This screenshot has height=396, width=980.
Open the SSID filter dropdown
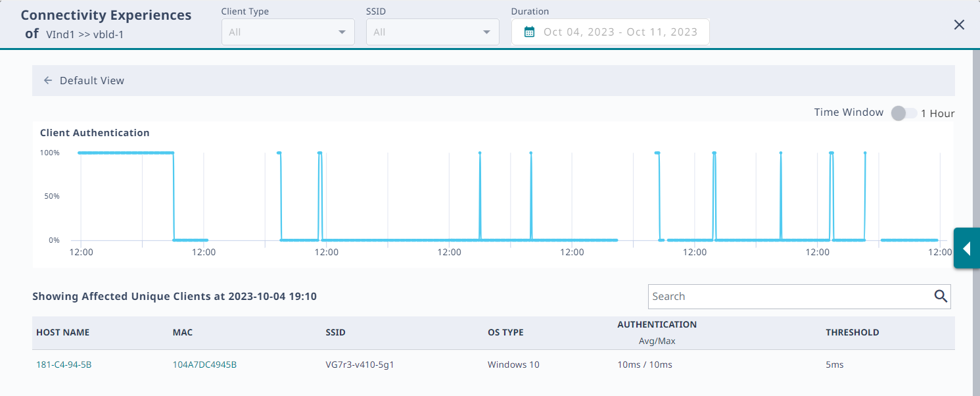point(432,32)
